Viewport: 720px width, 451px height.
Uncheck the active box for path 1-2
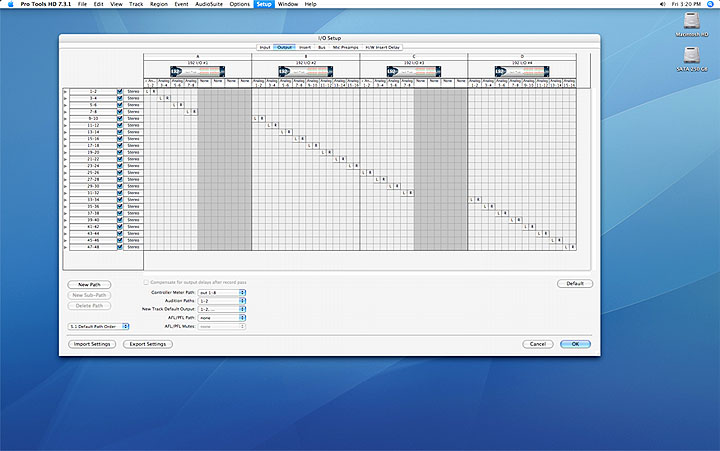click(x=120, y=91)
